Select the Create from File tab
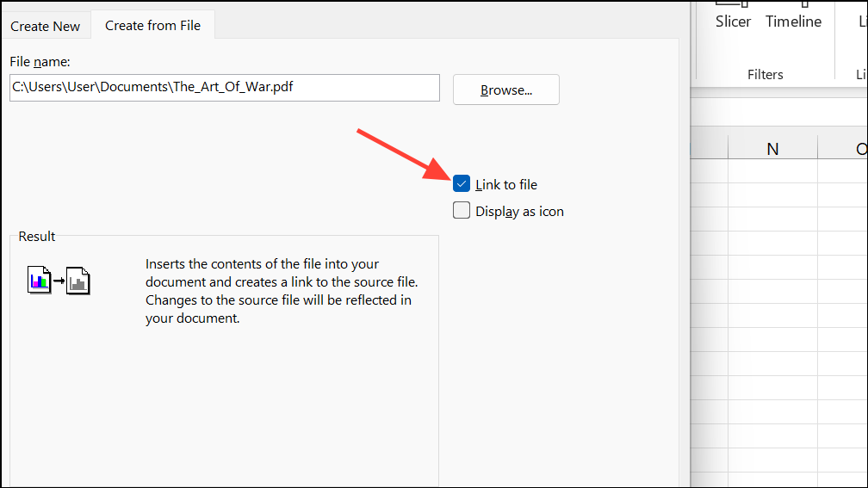 point(152,26)
